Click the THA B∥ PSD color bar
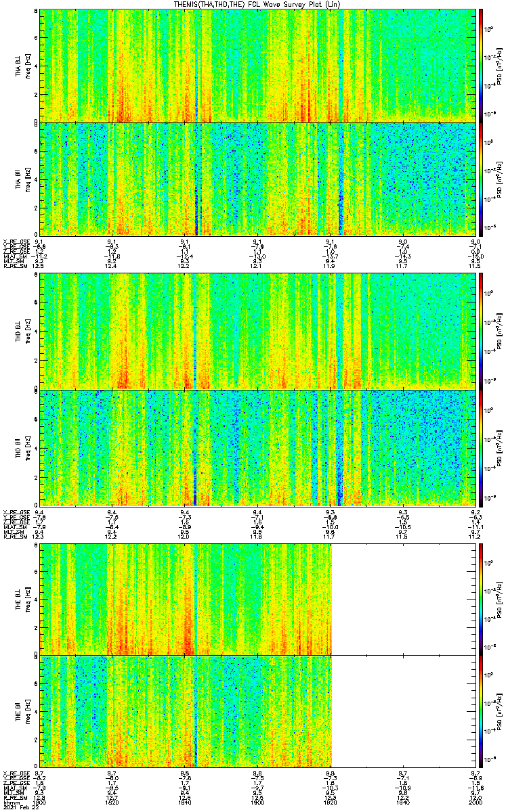The image size is (508, 812). [481, 179]
